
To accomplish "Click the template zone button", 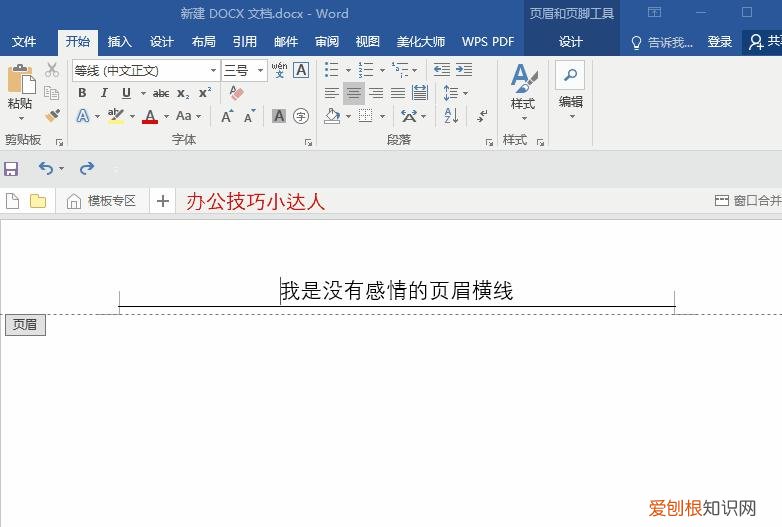I will pos(101,201).
